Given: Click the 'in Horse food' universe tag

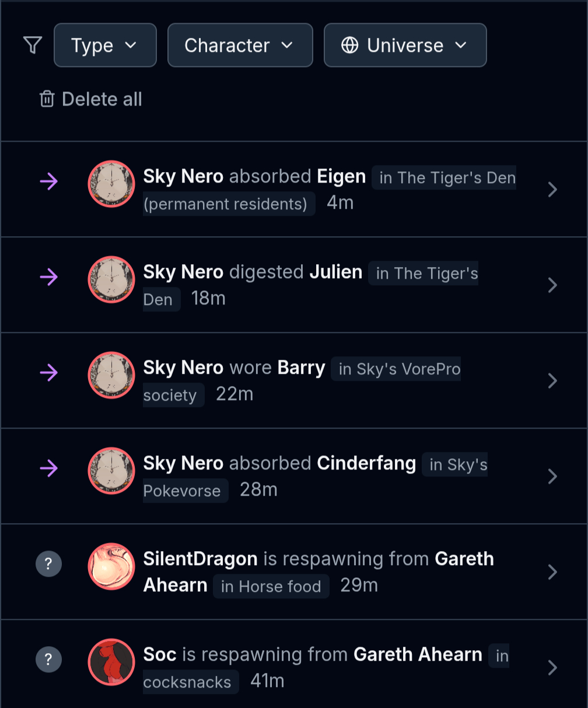Looking at the screenshot, I should click(x=271, y=586).
